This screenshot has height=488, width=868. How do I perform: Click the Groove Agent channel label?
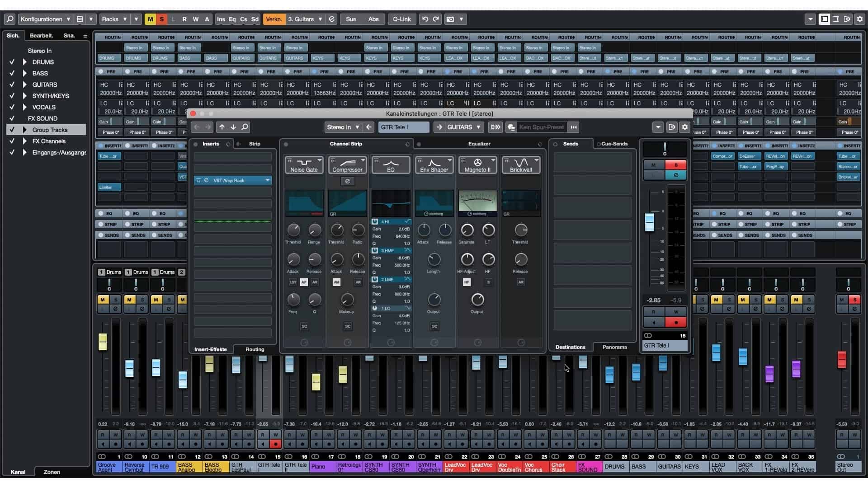tap(109, 467)
